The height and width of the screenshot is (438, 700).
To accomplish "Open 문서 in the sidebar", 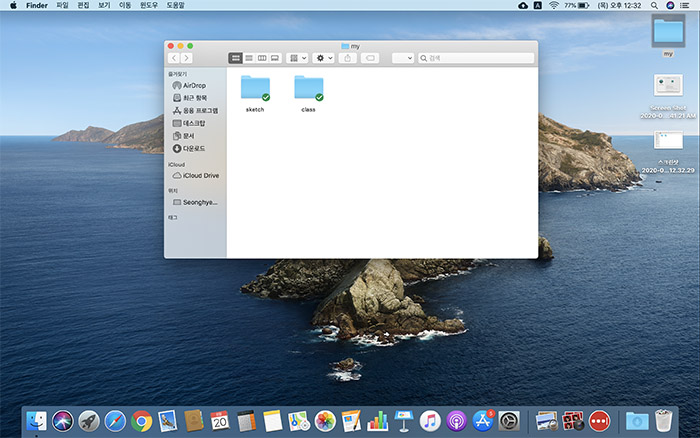I will tap(183, 136).
